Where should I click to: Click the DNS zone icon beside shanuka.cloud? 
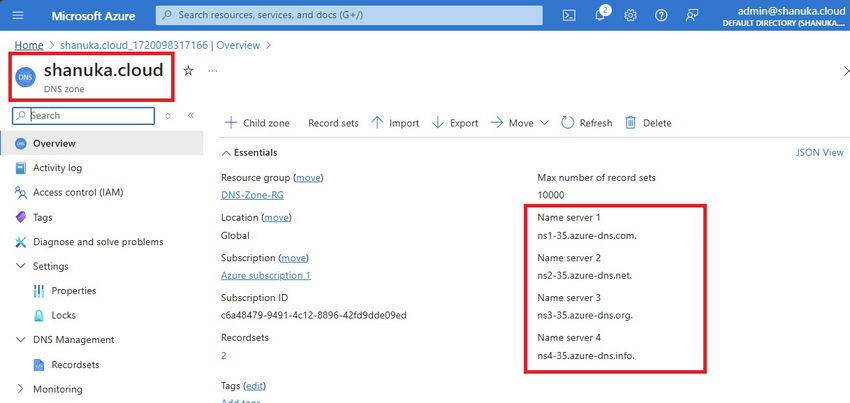tap(25, 78)
